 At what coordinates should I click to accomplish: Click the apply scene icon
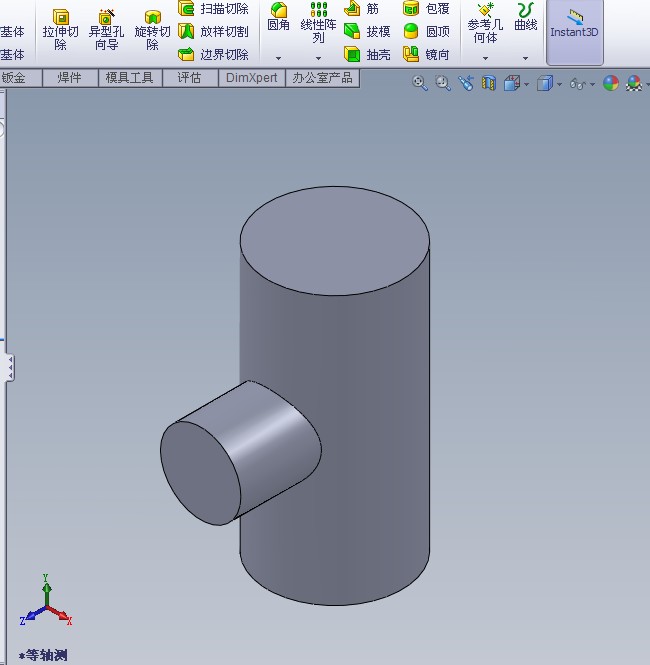634,83
